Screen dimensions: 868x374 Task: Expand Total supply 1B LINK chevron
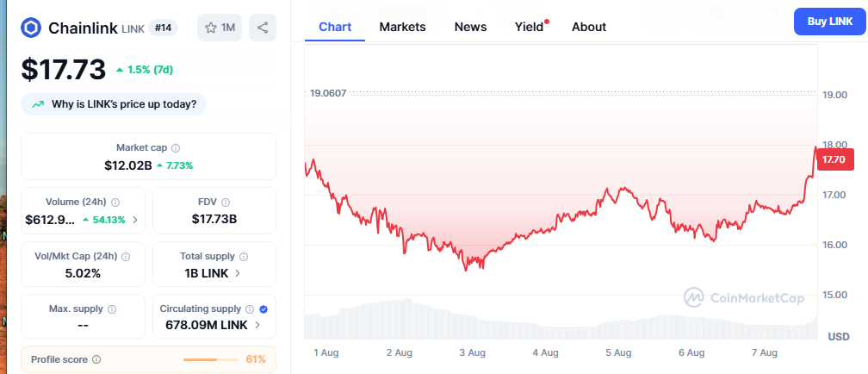[x=238, y=273]
